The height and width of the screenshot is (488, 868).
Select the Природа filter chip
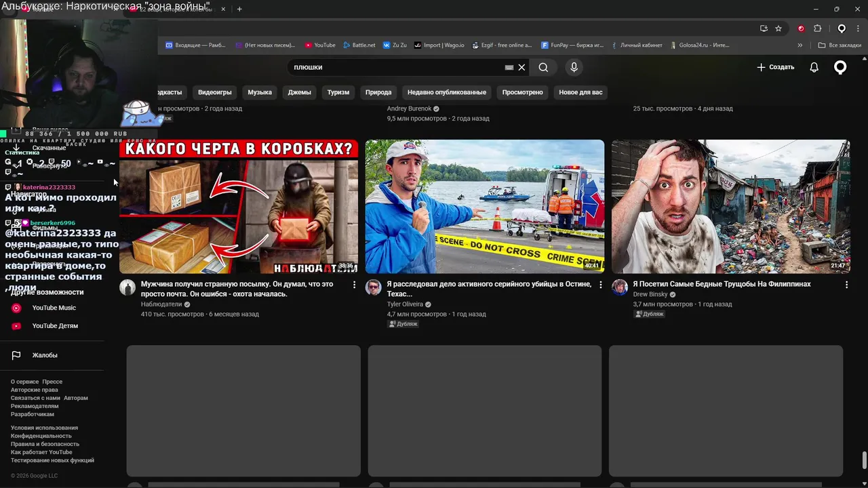378,92
